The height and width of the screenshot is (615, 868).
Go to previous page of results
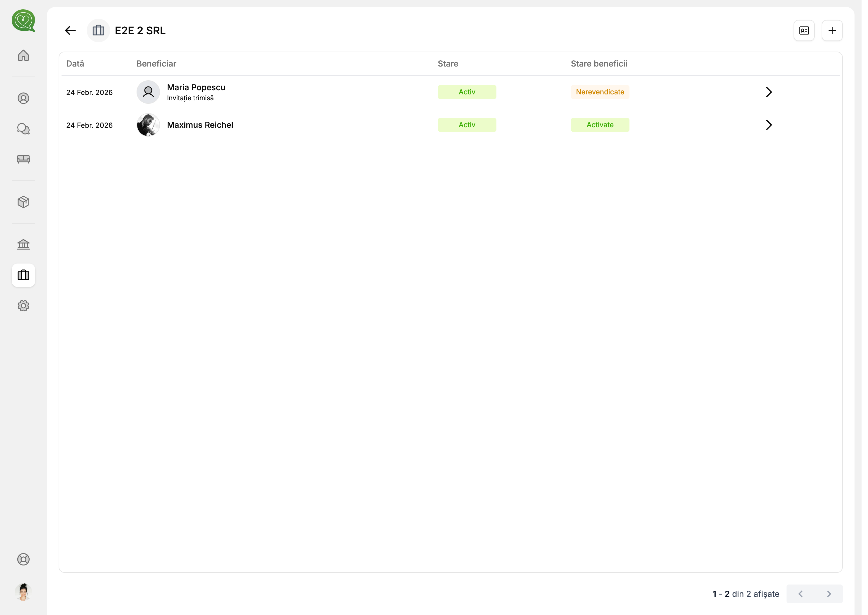[x=801, y=594]
